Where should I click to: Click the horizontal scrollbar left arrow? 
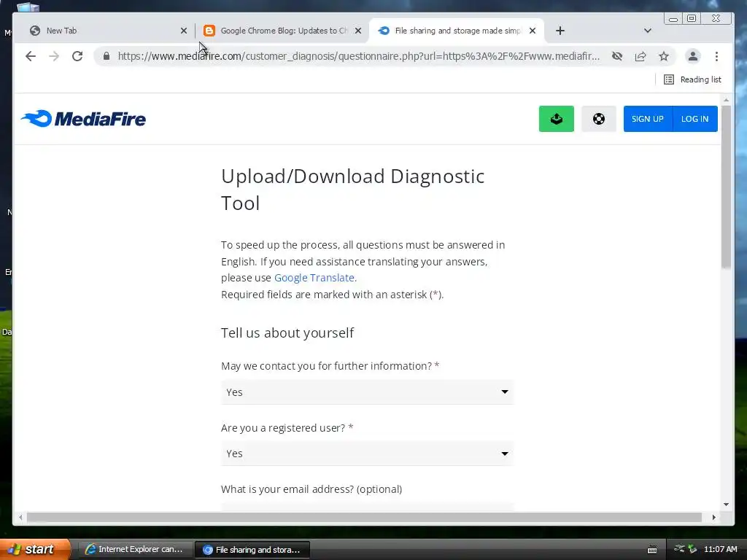point(20,517)
